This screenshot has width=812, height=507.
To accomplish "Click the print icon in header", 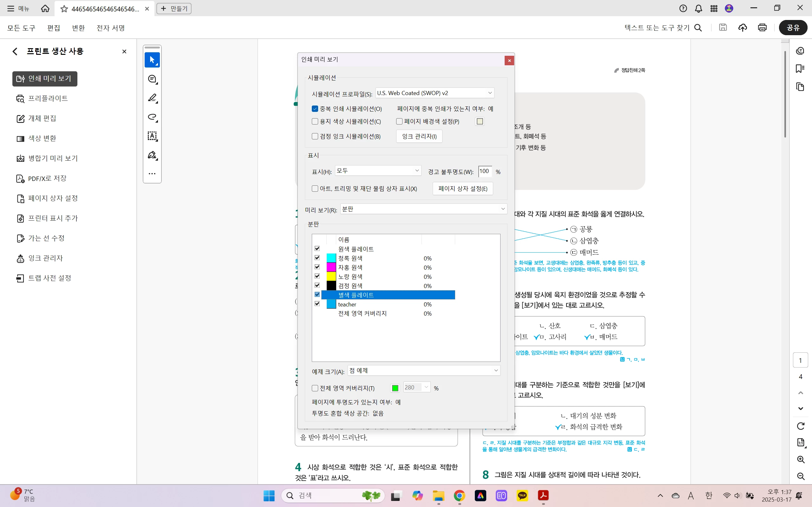I will pos(762,28).
